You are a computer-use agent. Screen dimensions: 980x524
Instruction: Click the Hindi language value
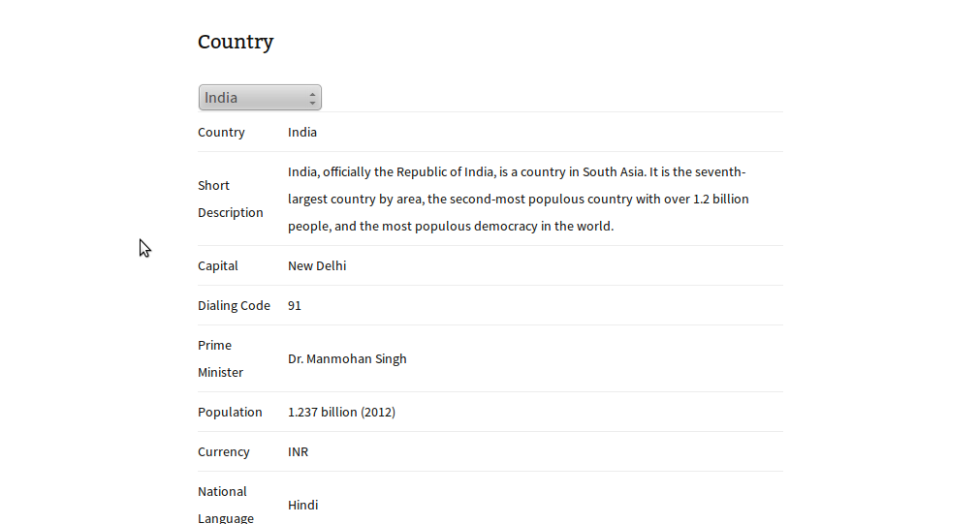(x=303, y=506)
